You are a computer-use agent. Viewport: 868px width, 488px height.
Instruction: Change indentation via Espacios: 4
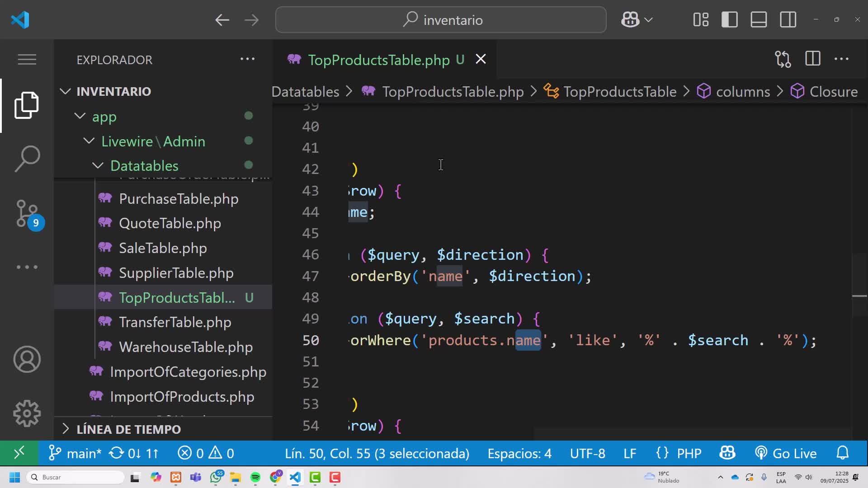click(x=519, y=453)
